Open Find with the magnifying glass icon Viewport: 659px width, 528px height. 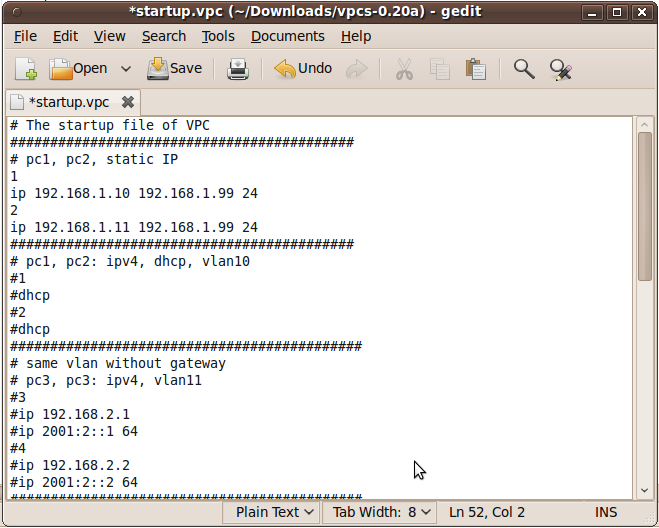(524, 69)
